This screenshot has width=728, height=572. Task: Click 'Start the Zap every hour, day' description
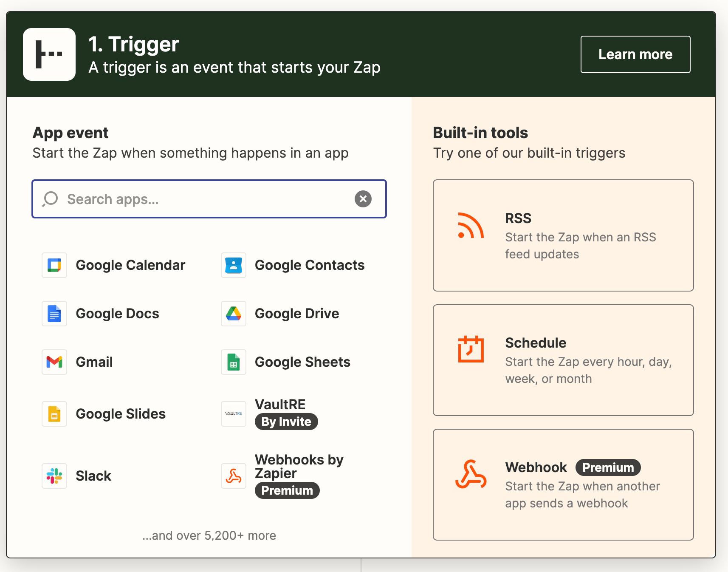[589, 370]
